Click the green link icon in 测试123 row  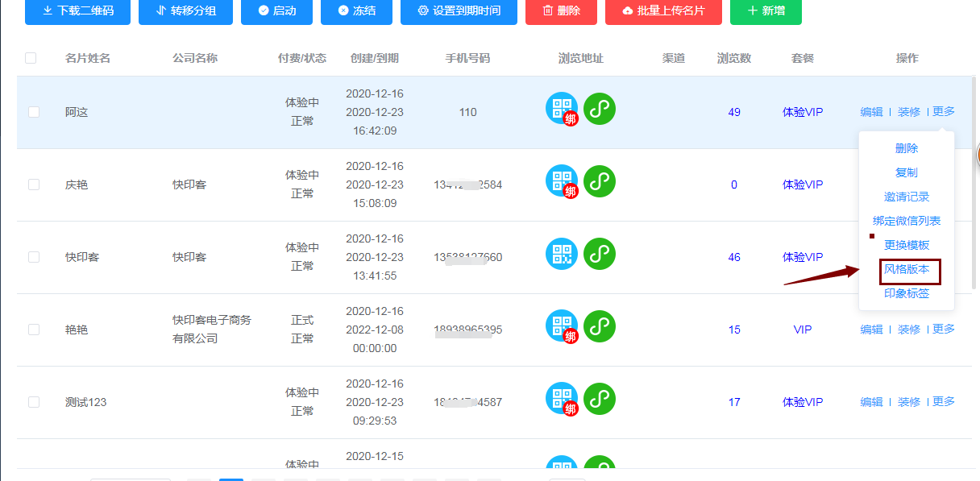click(x=599, y=399)
